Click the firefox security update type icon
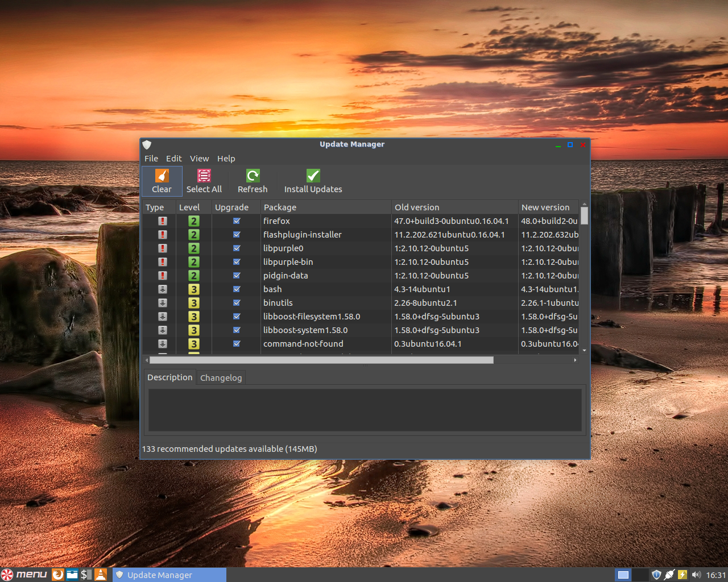This screenshot has height=582, width=728. pos(163,221)
